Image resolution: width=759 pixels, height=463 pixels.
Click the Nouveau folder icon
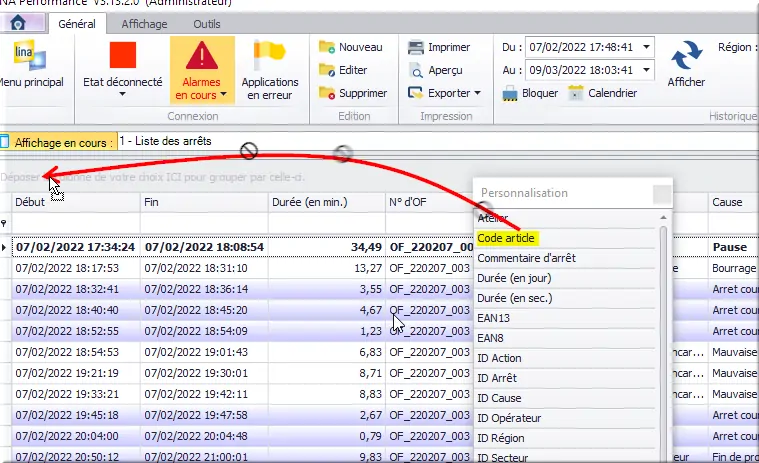pyautogui.click(x=327, y=47)
